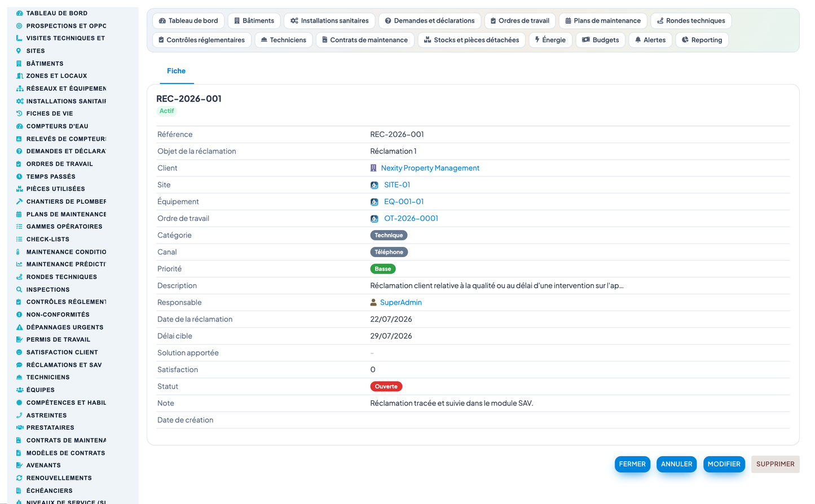Click the Zones et locaux door icon
The width and height of the screenshot is (815, 504).
(x=19, y=76)
